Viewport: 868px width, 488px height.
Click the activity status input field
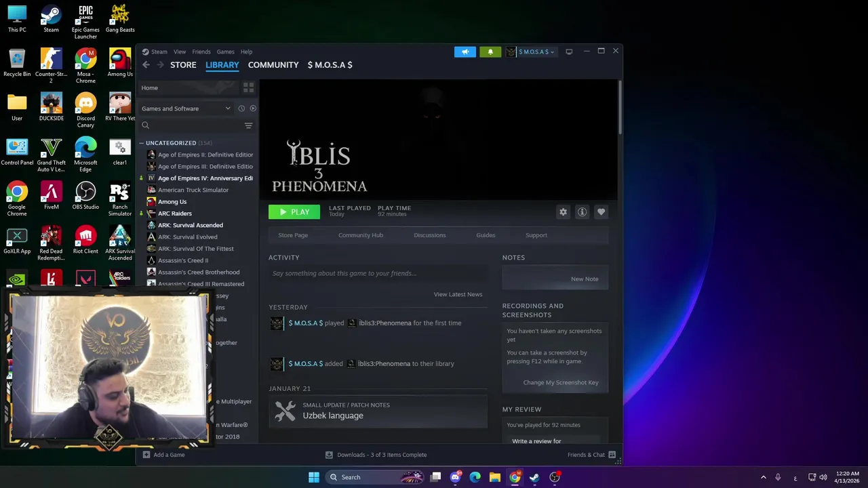(x=378, y=273)
